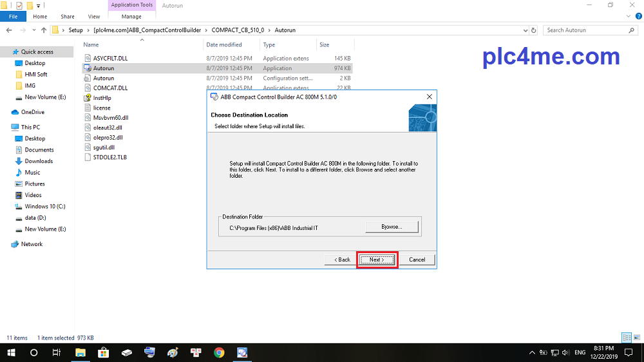This screenshot has height=362, width=644.
Task: Select Msvbvm60.dll file
Action: (x=111, y=117)
